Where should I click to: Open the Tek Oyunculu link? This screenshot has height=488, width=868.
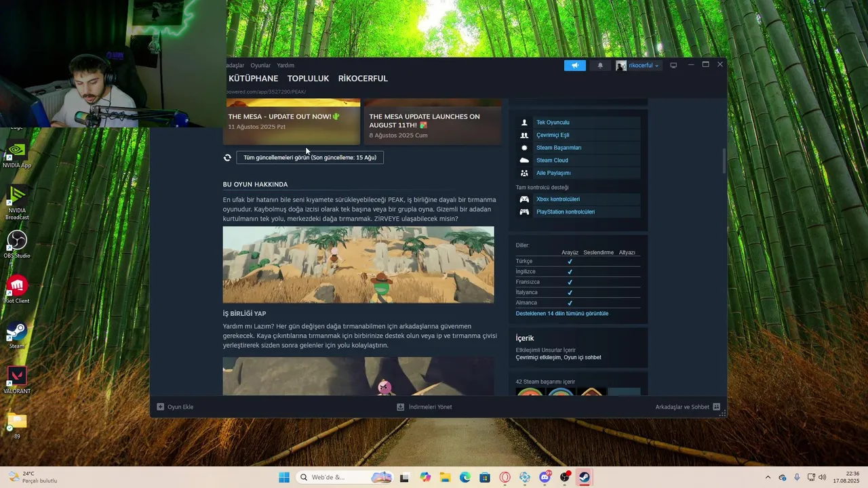[x=553, y=123]
